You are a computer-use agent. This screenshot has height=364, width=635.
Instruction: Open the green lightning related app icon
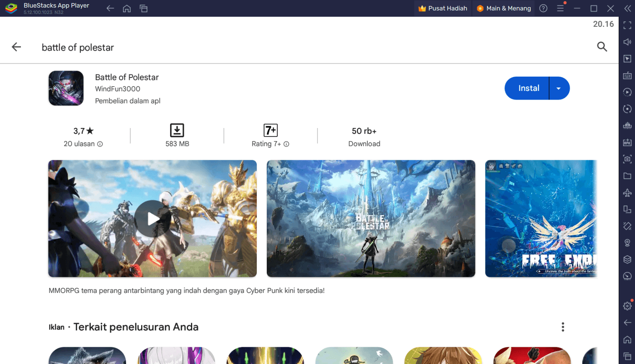(265, 356)
